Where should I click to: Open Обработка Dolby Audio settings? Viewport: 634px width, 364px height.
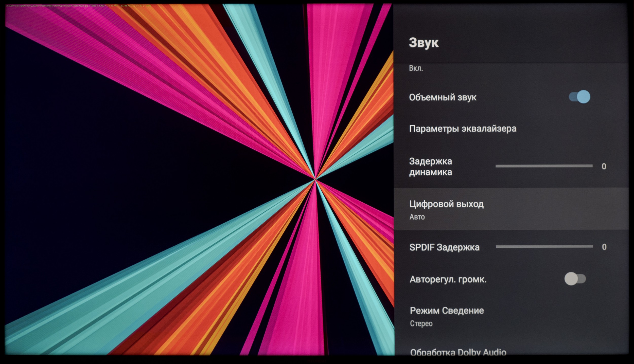coord(458,352)
